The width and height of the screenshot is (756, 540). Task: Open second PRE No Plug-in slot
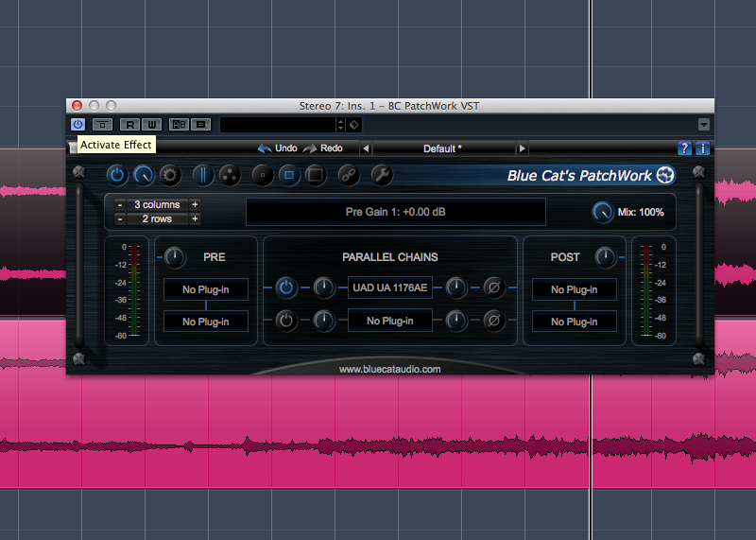(x=206, y=322)
